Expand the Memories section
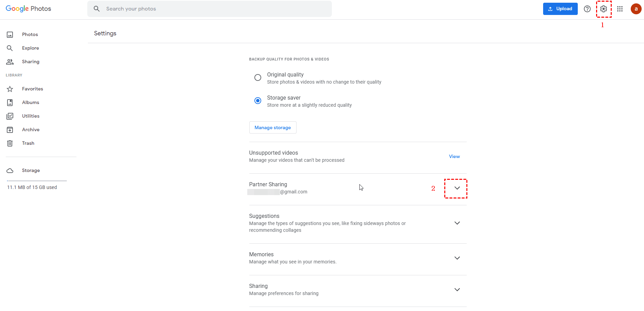Screen dimensions: 644x311 coord(457,258)
